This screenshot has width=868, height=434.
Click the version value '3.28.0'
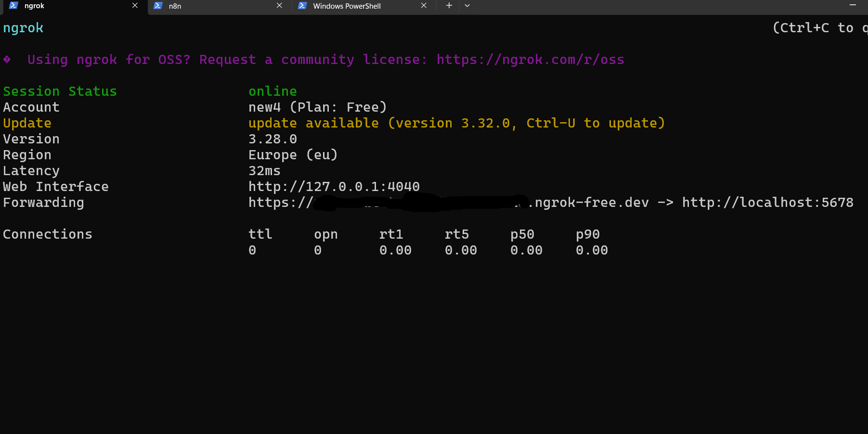click(x=272, y=139)
